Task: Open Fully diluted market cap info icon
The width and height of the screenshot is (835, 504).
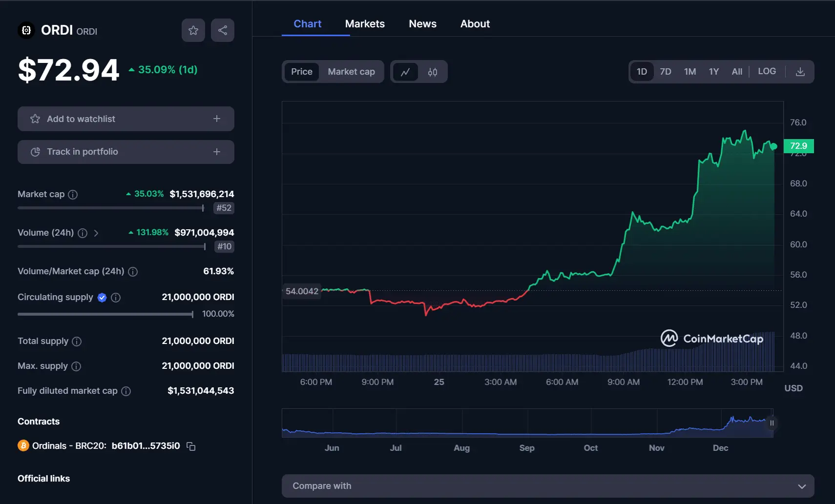Action: click(126, 391)
